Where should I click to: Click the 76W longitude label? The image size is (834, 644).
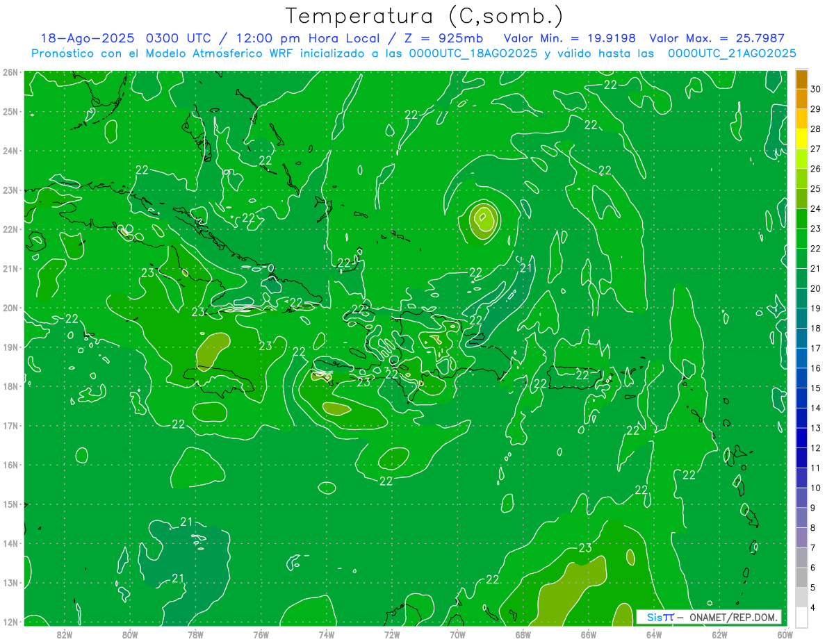tap(261, 634)
